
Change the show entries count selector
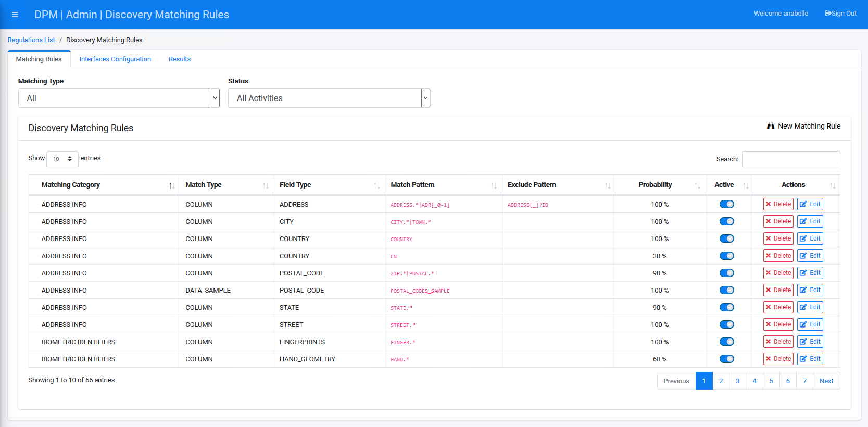(62, 159)
